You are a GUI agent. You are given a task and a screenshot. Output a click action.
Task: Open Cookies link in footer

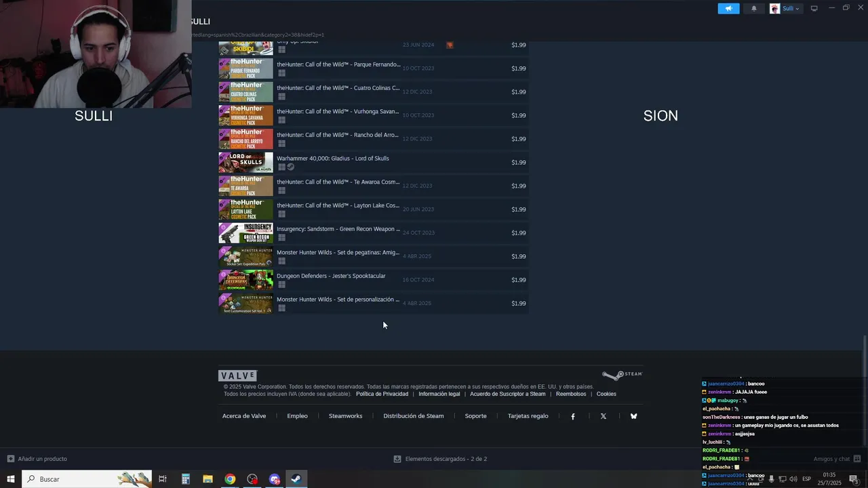click(x=606, y=394)
